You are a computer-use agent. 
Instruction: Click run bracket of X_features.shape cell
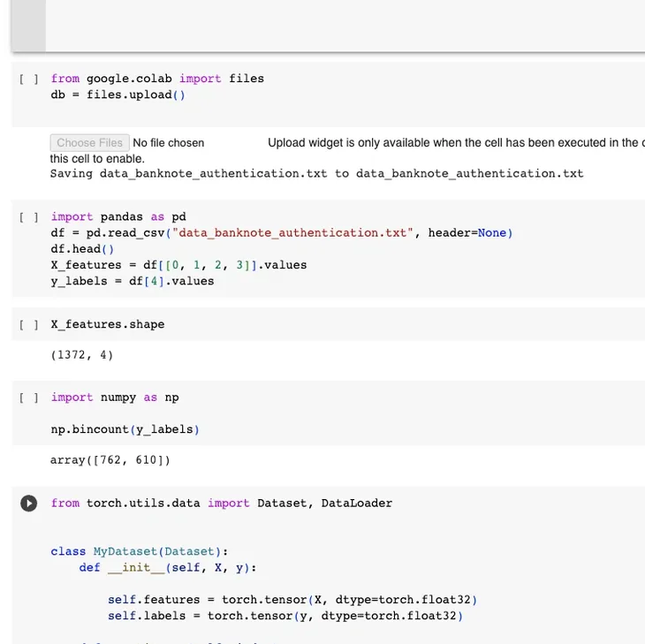click(29, 324)
